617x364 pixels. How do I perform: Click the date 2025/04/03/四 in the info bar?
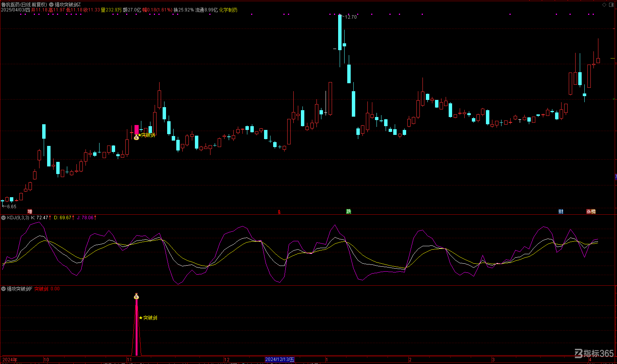pos(15,10)
